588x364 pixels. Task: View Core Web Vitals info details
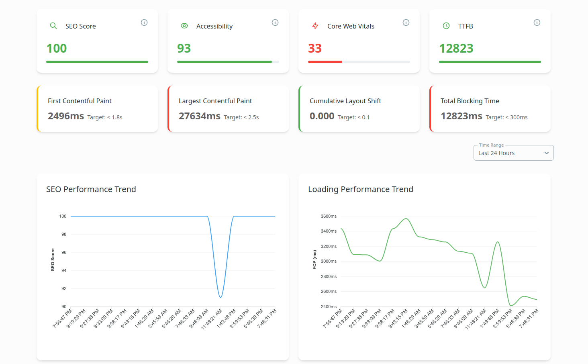pyautogui.click(x=406, y=22)
